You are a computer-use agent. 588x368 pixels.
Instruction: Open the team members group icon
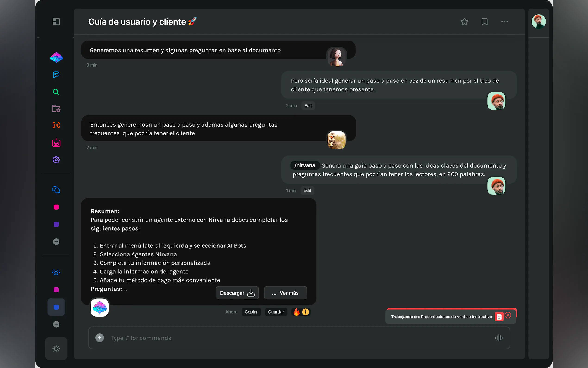pos(56,272)
